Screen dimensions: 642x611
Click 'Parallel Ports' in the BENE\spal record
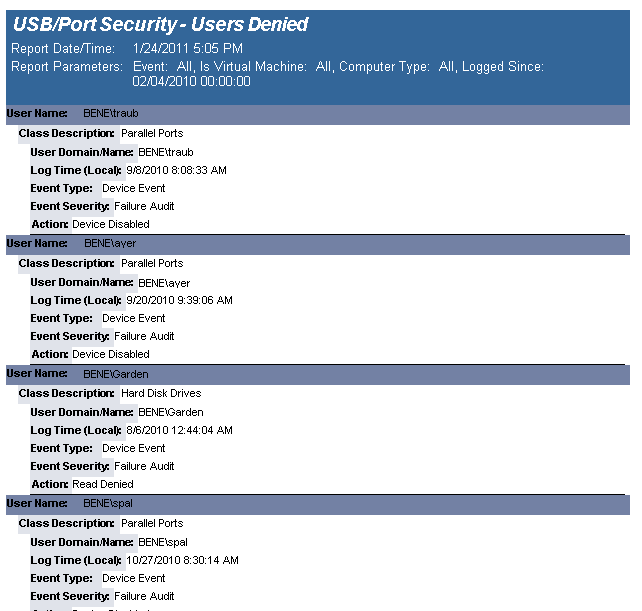click(x=152, y=523)
